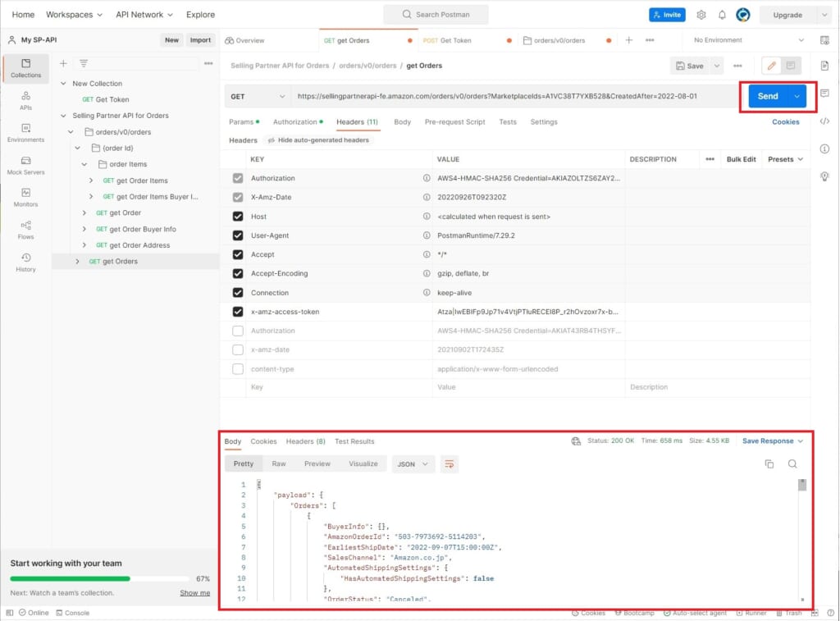Click the Invite button
The width and height of the screenshot is (840, 621).
tap(667, 15)
